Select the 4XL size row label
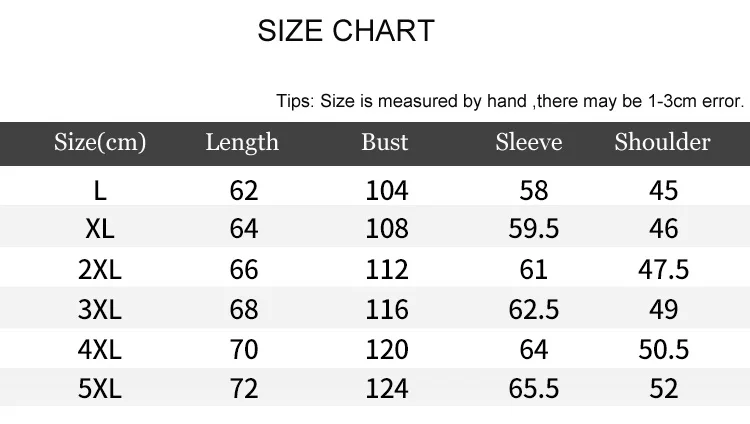Viewport: 750px width, 424px height. [100, 349]
